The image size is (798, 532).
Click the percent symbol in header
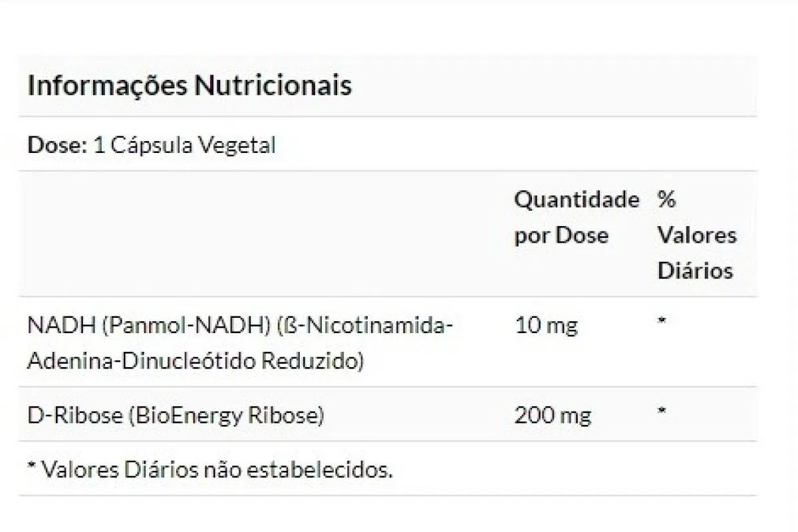coord(666,199)
